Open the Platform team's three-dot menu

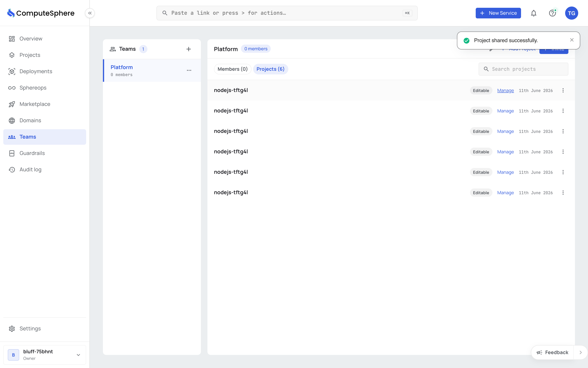click(189, 70)
